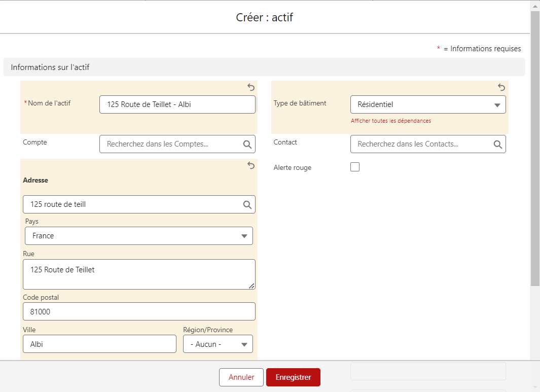Cancel with the Annuler button
This screenshot has width=540, height=392.
(x=241, y=377)
